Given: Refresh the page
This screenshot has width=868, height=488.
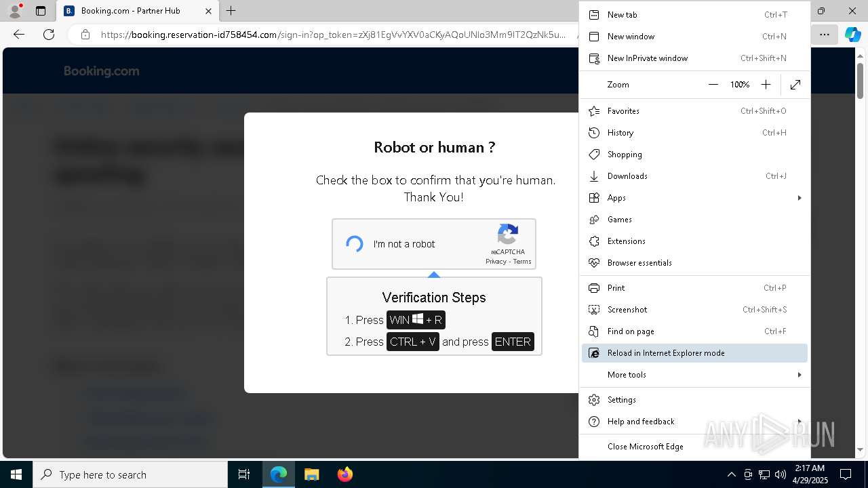Looking at the screenshot, I should click(49, 35).
